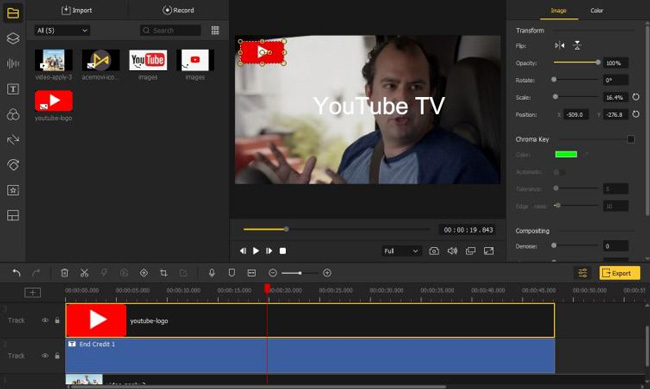Click the preview progress bar
This screenshot has width=650, height=389.
[x=336, y=229]
